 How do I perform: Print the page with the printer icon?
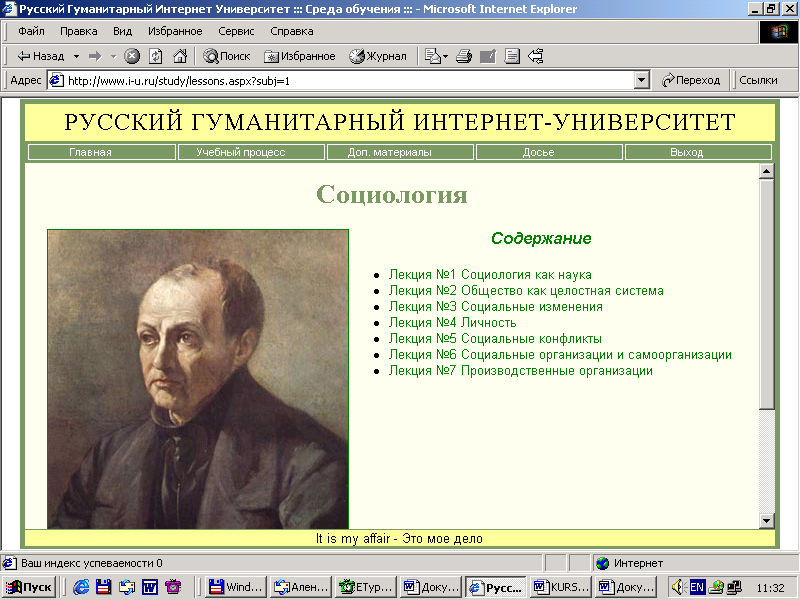tap(463, 56)
